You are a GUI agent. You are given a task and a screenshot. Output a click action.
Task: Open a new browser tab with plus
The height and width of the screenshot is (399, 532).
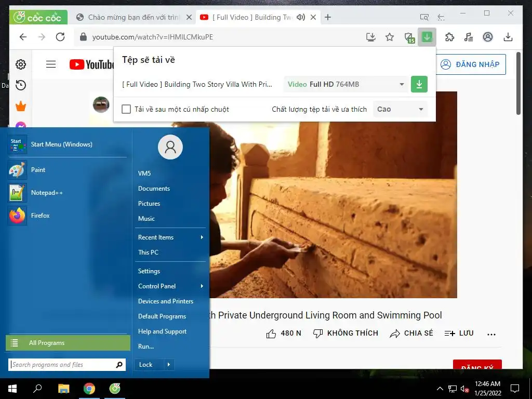(328, 17)
